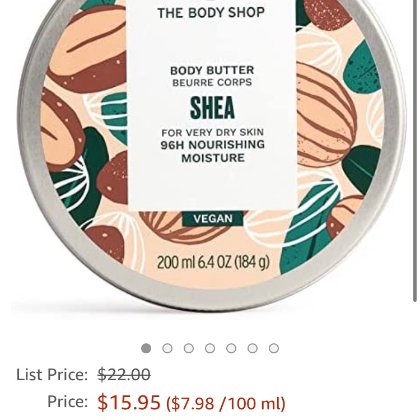Select the first image carousel dot
The height and width of the screenshot is (420, 420).
pyautogui.click(x=146, y=348)
